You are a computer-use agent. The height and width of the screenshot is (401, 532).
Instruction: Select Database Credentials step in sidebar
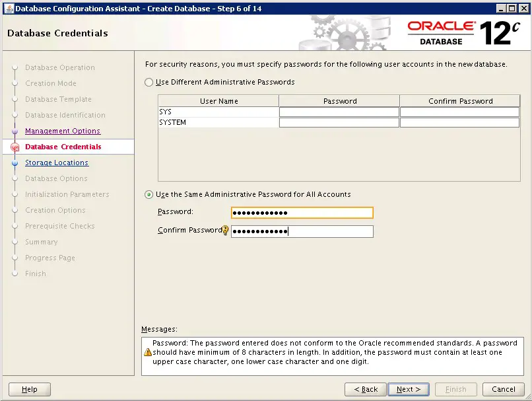point(63,147)
